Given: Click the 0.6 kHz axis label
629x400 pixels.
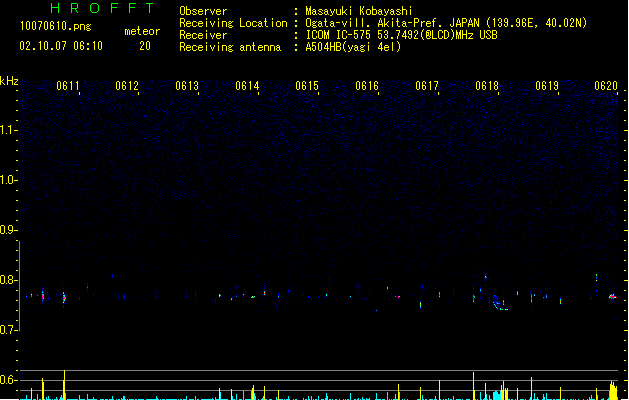Looking at the screenshot, I should click(8, 380).
